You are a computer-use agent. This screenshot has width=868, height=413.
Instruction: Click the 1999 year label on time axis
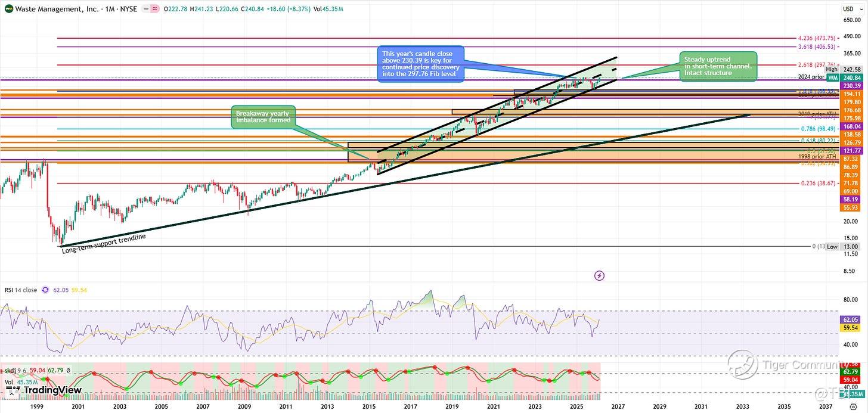point(36,406)
